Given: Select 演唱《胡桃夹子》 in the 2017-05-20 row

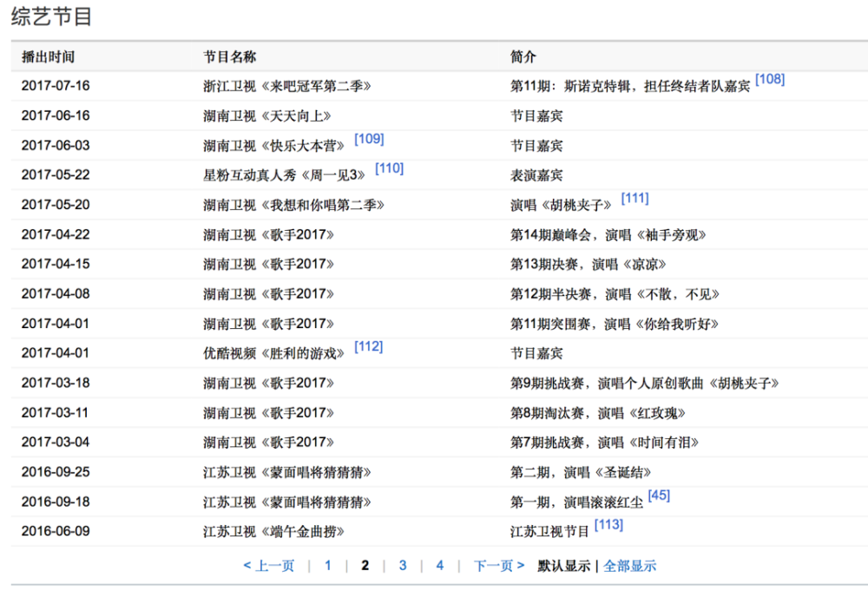Looking at the screenshot, I should [560, 206].
